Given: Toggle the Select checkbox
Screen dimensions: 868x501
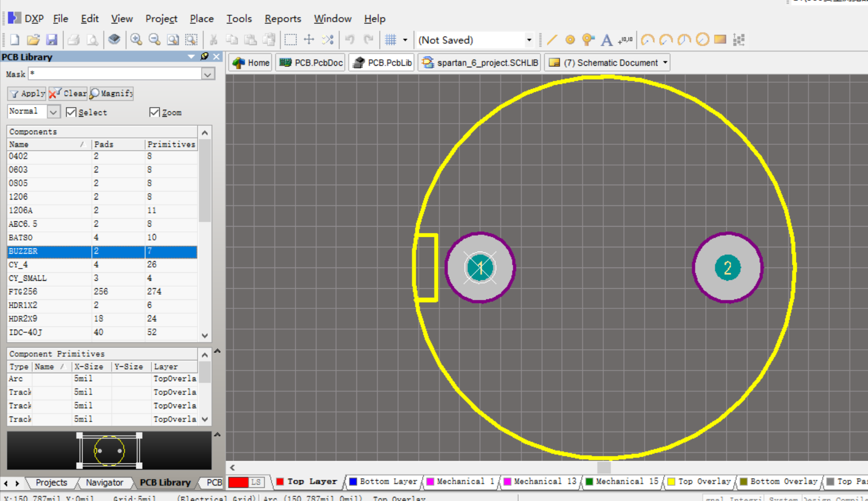Looking at the screenshot, I should click(x=71, y=112).
